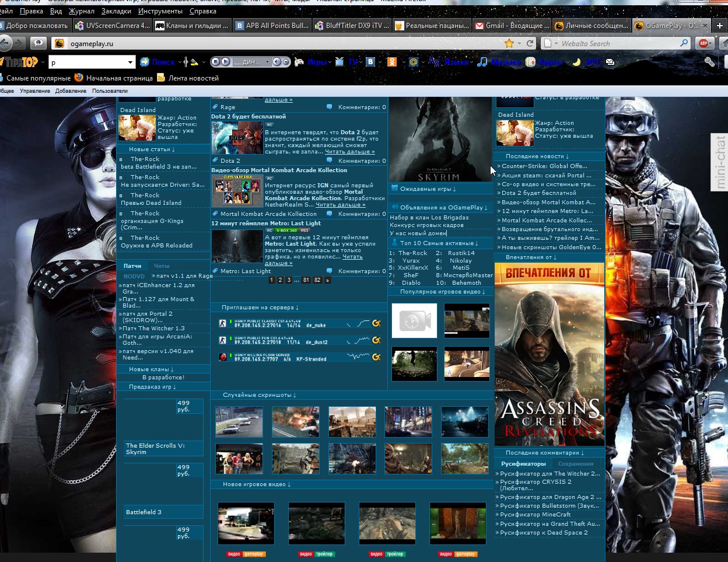Open the Adblock Plus ABP icon
Screen dimensions: 728x562
pyautogui.click(x=704, y=43)
